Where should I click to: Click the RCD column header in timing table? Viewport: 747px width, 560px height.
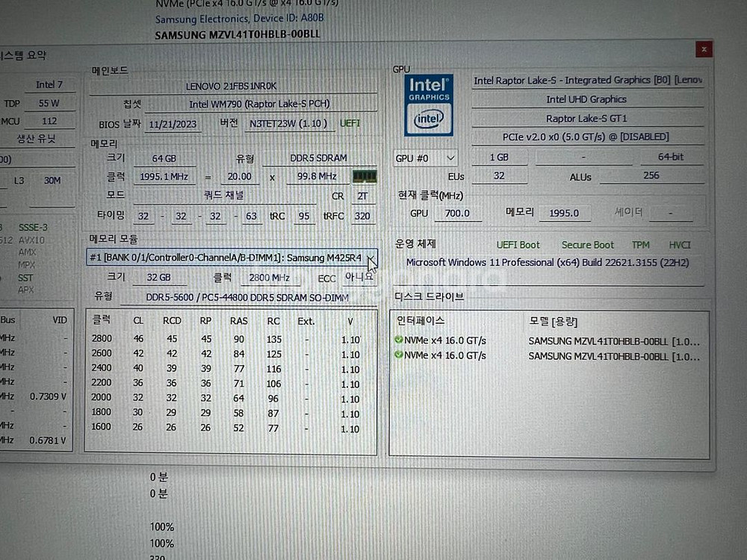point(172,321)
